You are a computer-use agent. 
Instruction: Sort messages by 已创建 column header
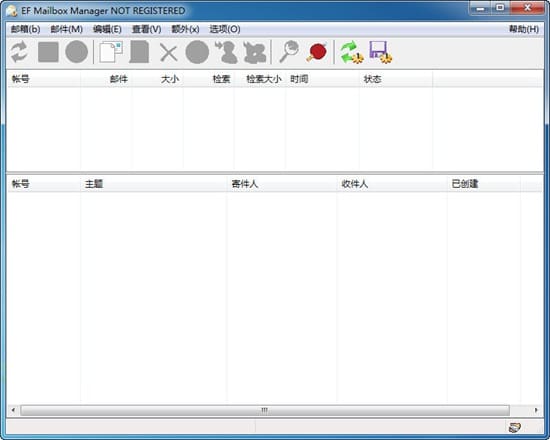tap(484, 184)
